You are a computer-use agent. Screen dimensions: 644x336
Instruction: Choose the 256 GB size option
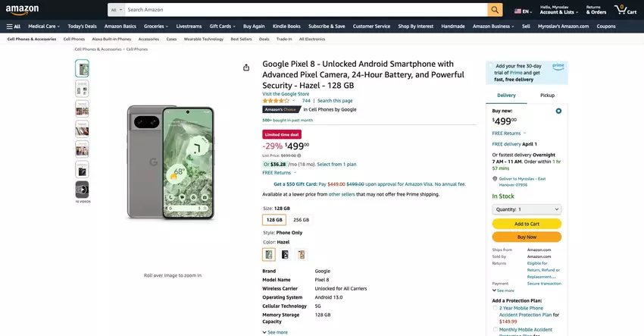pos(301,220)
